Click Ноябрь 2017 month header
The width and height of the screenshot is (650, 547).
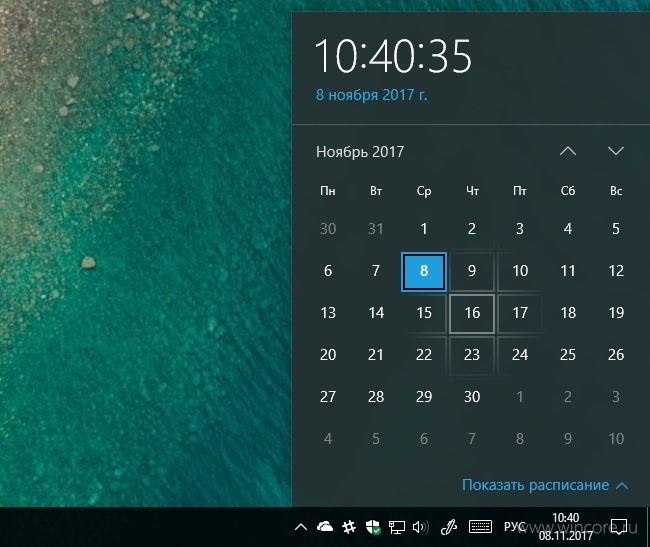click(x=360, y=152)
